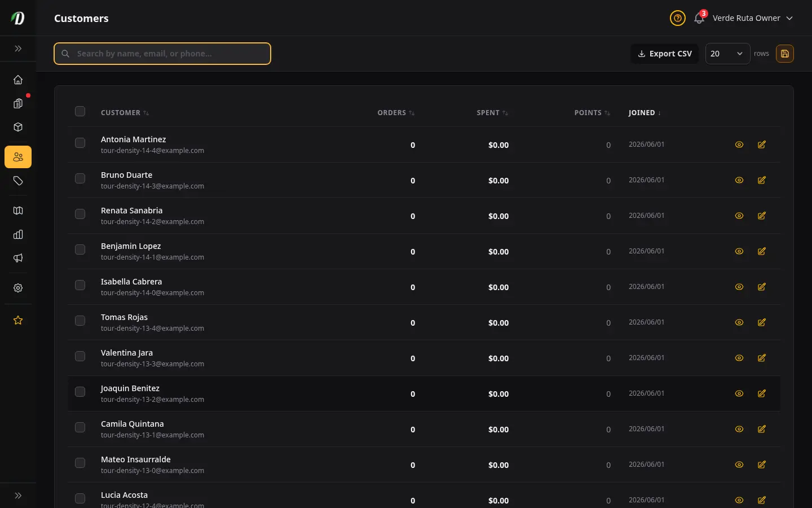The height and width of the screenshot is (508, 812).
Task: Focus the search by name, email, phone field
Action: (x=162, y=54)
